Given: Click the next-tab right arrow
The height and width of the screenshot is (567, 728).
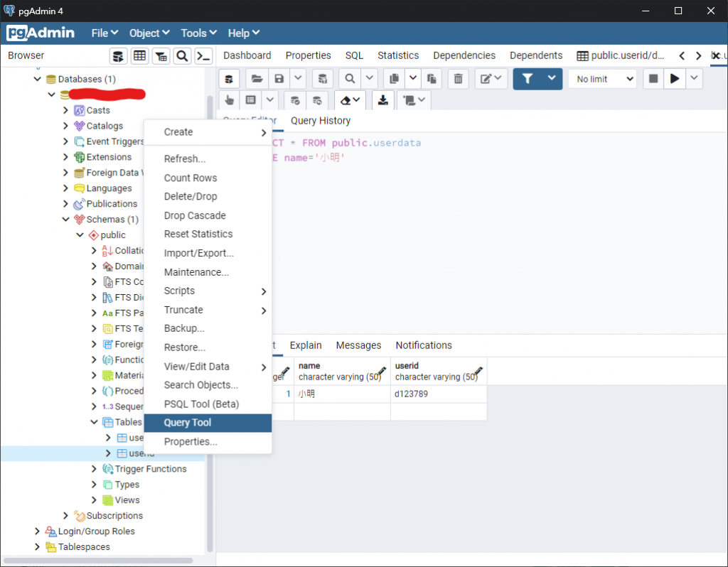Looking at the screenshot, I should click(699, 55).
